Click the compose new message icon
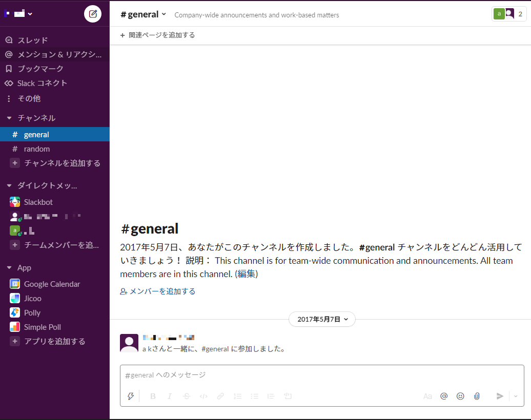Screen dimensions: 531x420 [x=93, y=14]
